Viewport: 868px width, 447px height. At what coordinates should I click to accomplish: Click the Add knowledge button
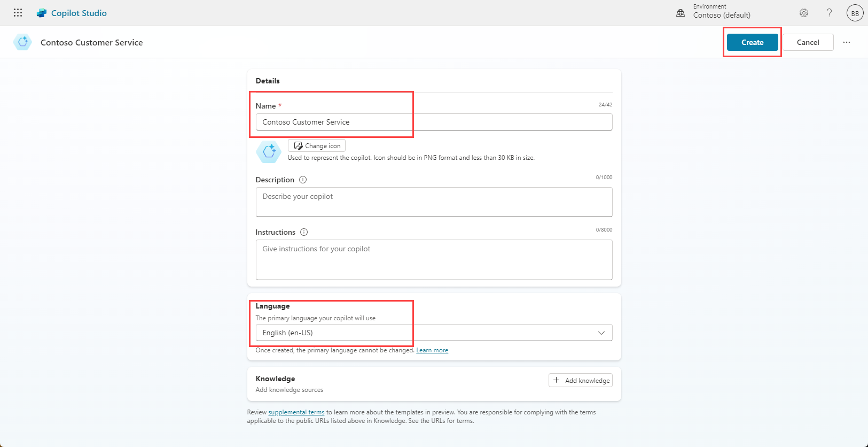pyautogui.click(x=581, y=380)
